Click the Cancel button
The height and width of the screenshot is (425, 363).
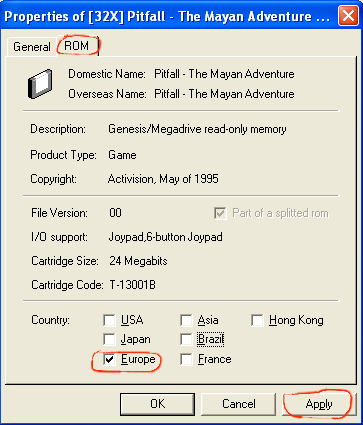[x=239, y=404]
